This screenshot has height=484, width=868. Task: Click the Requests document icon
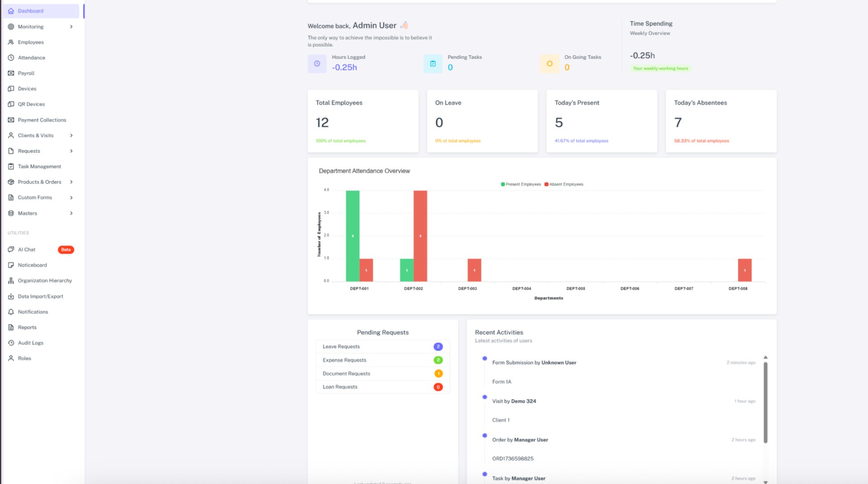pyautogui.click(x=11, y=151)
